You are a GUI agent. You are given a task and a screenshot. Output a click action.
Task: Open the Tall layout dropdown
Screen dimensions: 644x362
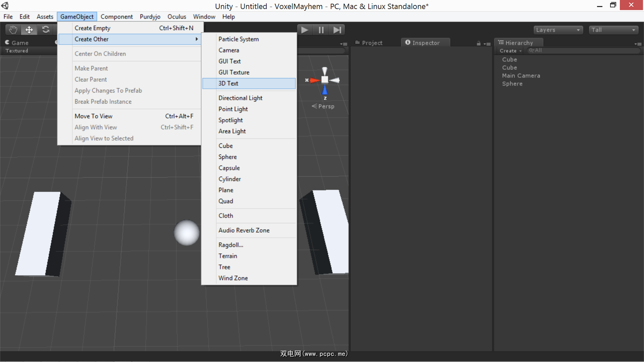[613, 30]
